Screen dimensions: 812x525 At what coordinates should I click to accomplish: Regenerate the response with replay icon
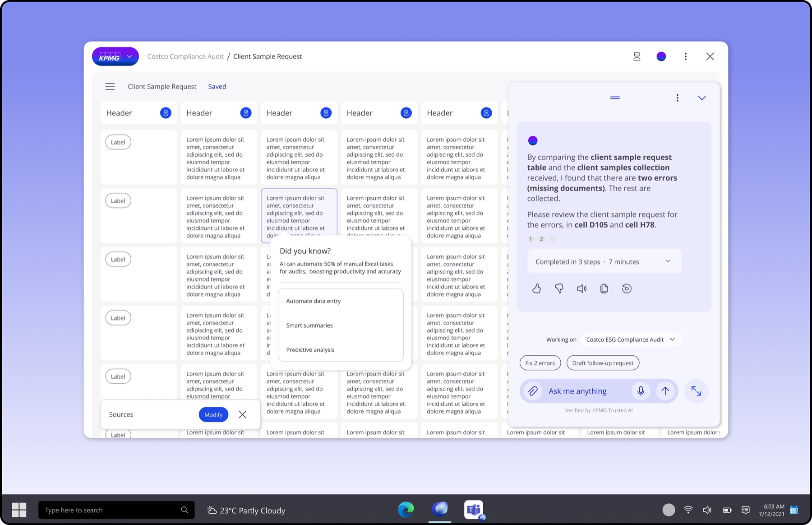[627, 288]
